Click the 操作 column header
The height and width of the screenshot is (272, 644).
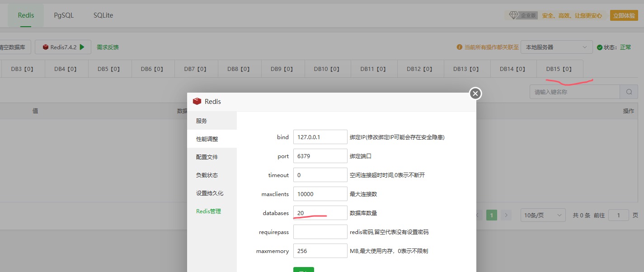(x=629, y=111)
